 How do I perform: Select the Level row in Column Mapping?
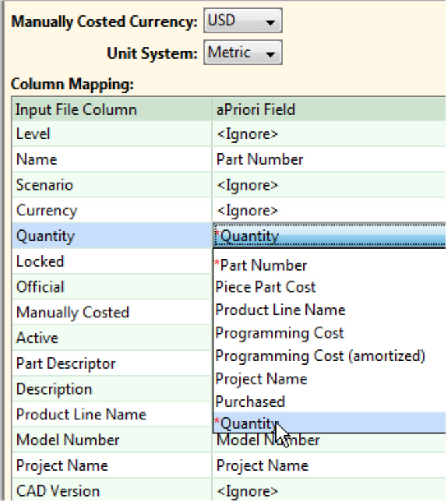33,134
